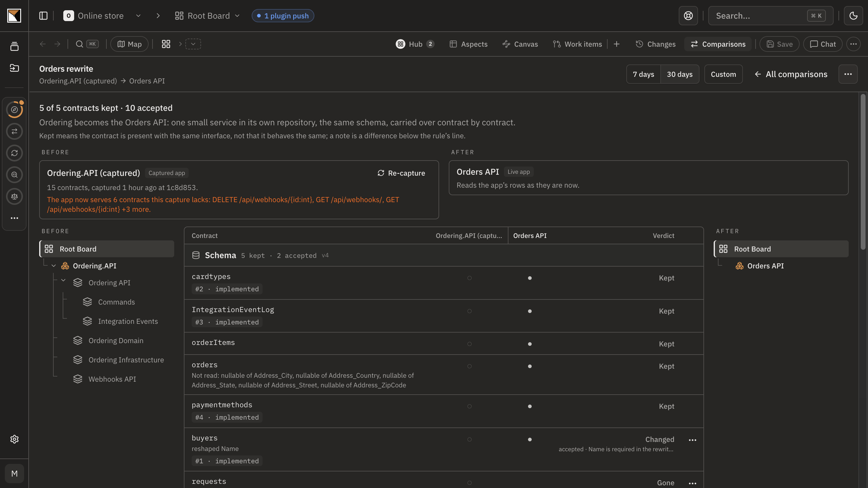
Task: Open options menu for buyers row
Action: 693,440
